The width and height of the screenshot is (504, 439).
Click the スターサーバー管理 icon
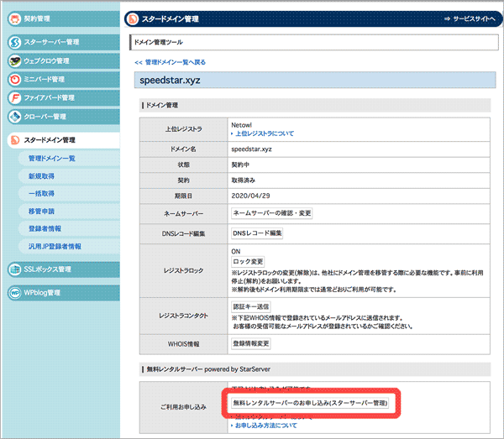click(16, 42)
